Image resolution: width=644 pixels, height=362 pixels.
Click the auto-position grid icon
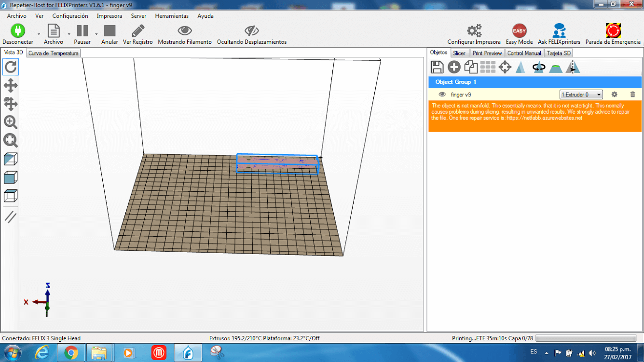click(x=488, y=67)
